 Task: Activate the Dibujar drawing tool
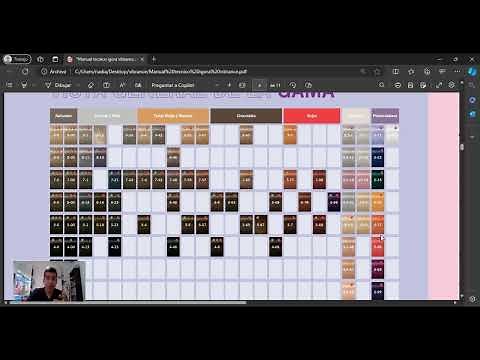(58, 85)
